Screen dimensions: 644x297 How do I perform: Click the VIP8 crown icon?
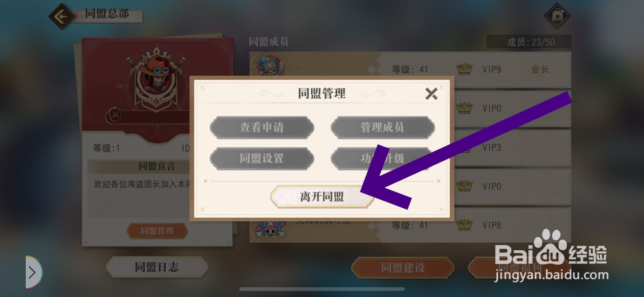464,225
